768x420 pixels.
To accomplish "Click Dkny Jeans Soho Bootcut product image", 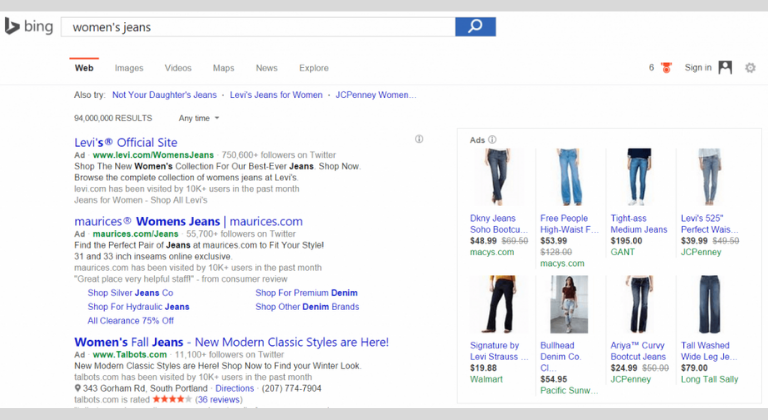I will 498,177.
